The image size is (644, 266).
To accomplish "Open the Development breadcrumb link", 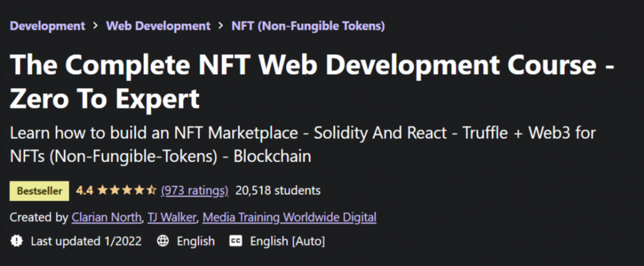I will click(47, 26).
